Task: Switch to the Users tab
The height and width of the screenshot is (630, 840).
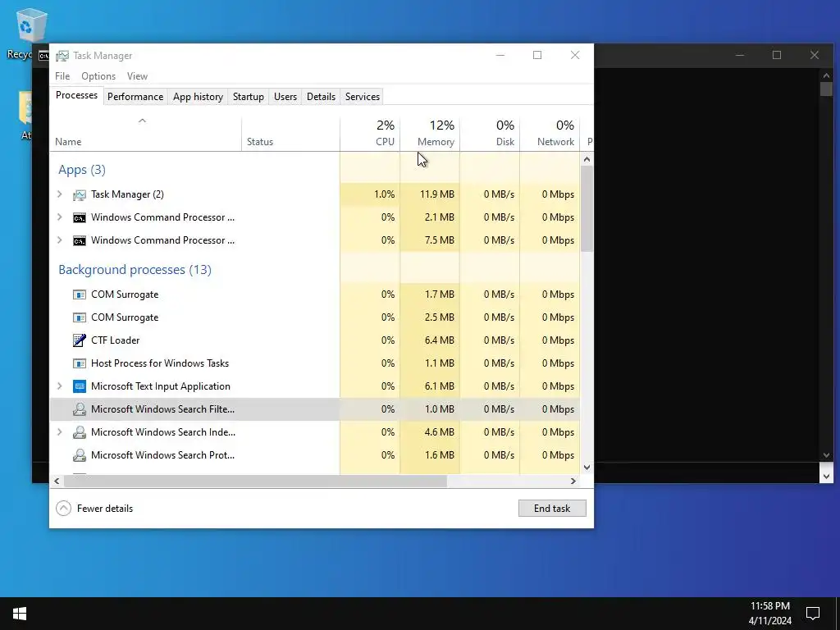Action: pos(285,97)
